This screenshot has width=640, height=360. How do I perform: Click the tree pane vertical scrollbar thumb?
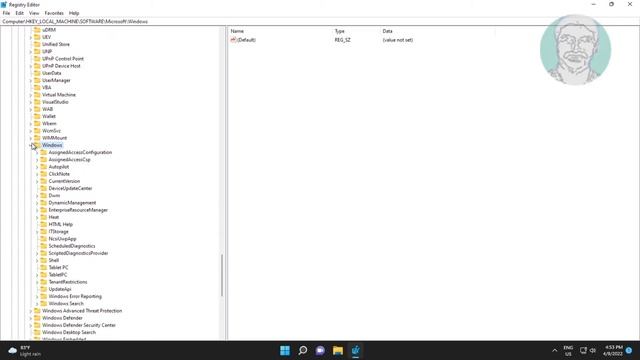pyautogui.click(x=222, y=275)
